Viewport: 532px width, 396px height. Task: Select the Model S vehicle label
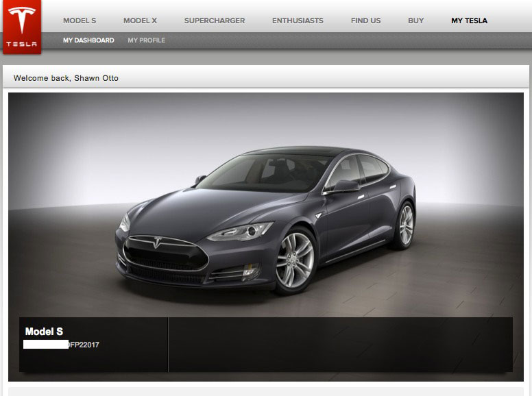point(44,331)
